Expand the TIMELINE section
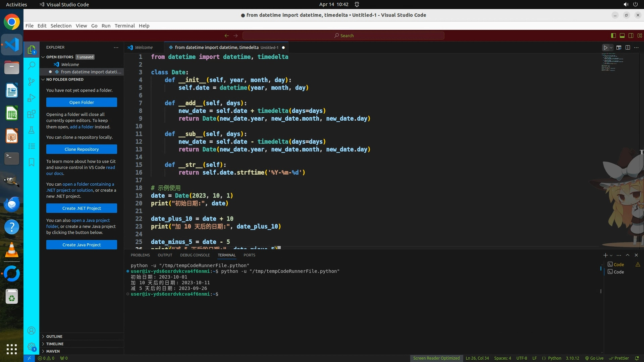Screen dimensions: 644x362 55,344
